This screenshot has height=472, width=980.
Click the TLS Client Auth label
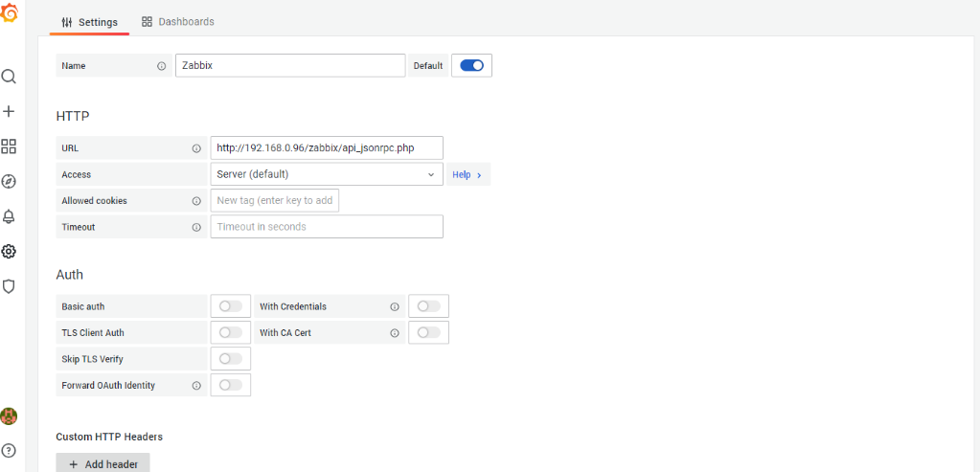(x=93, y=333)
